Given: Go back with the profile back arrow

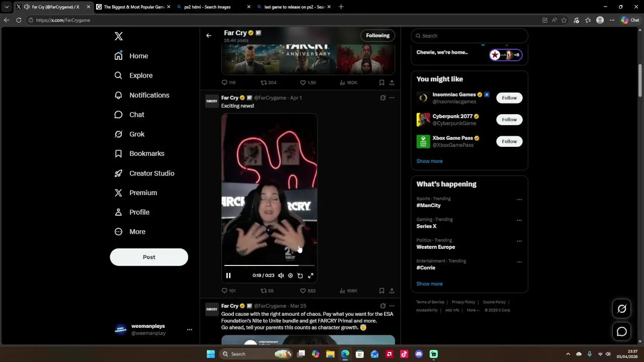Looking at the screenshot, I should [x=209, y=35].
